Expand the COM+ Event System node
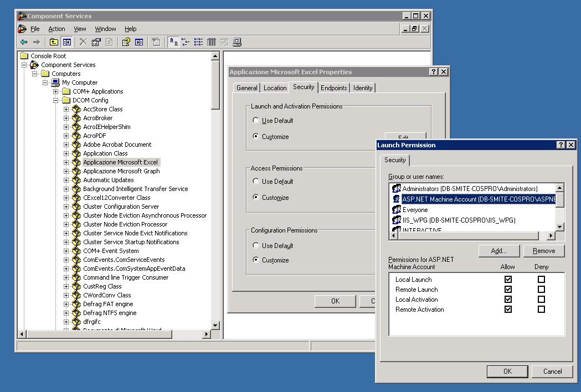 click(66, 251)
